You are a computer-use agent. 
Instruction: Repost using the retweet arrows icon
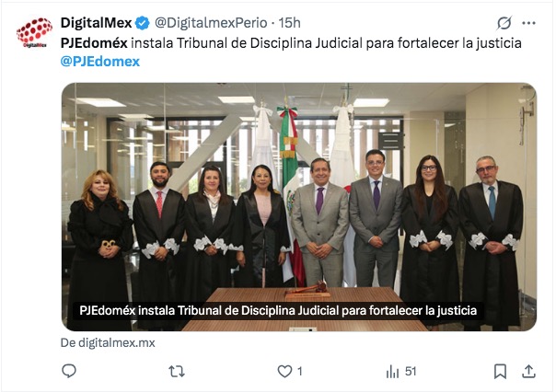[177, 372]
